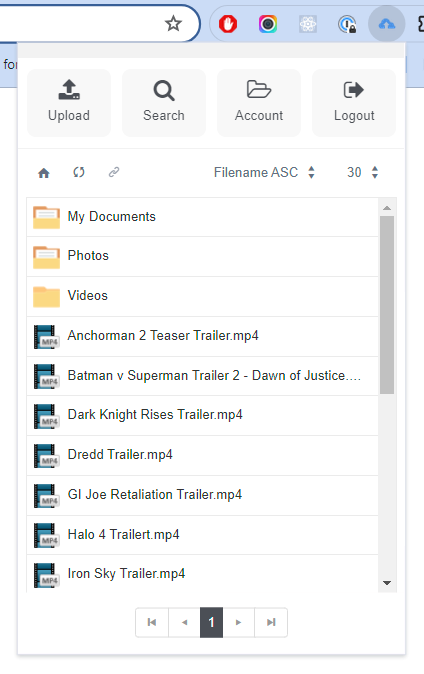This screenshot has width=424, height=674.
Task: Click the atom-shaped extension icon
Action: click(308, 24)
